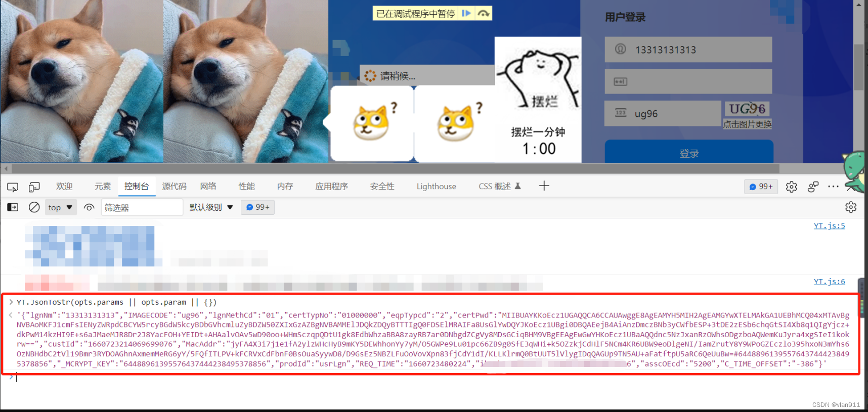
Task: Open the 性能 tab
Action: pos(247,187)
